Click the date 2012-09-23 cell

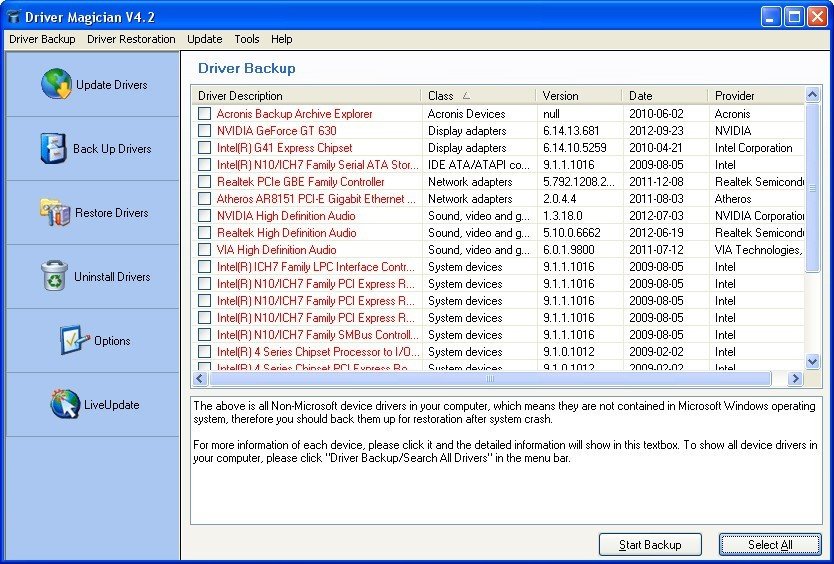[656, 130]
